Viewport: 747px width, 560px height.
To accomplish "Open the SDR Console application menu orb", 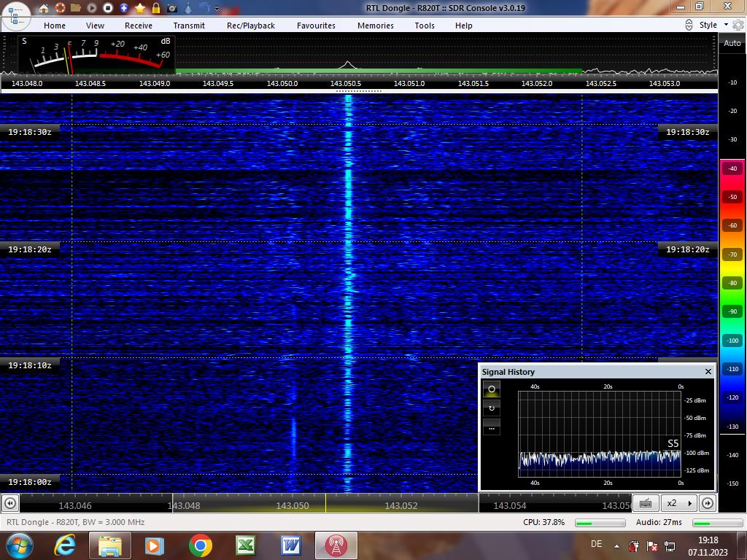I will pyautogui.click(x=16, y=16).
